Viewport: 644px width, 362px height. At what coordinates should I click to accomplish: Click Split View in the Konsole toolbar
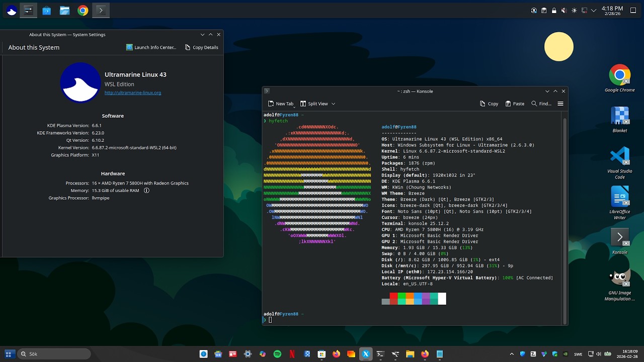314,104
